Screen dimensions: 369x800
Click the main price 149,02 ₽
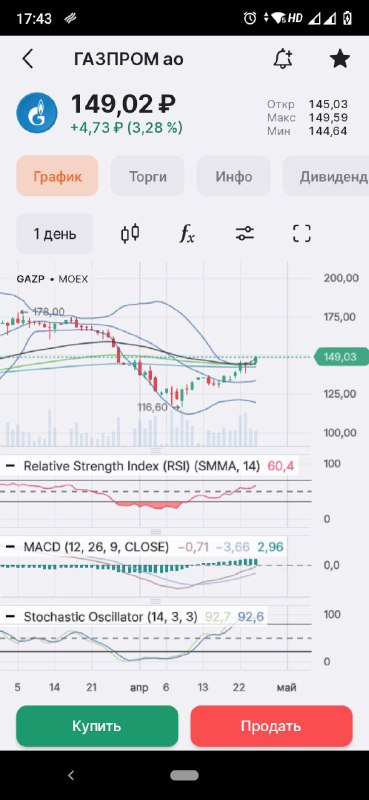[x=123, y=104]
